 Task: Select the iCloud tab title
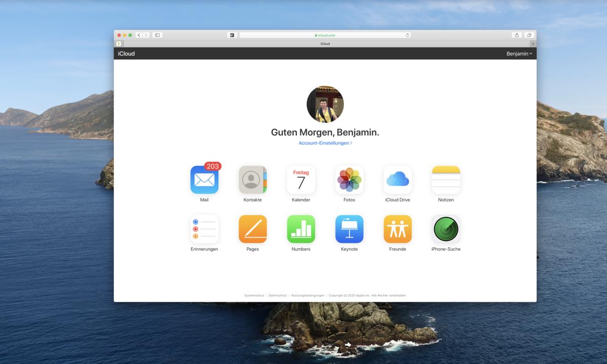click(325, 43)
